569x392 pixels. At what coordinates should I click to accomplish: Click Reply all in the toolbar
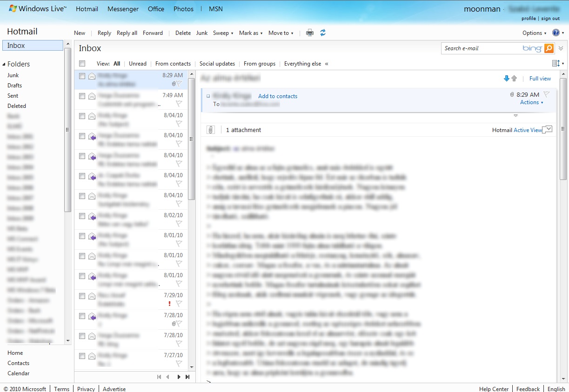[127, 33]
